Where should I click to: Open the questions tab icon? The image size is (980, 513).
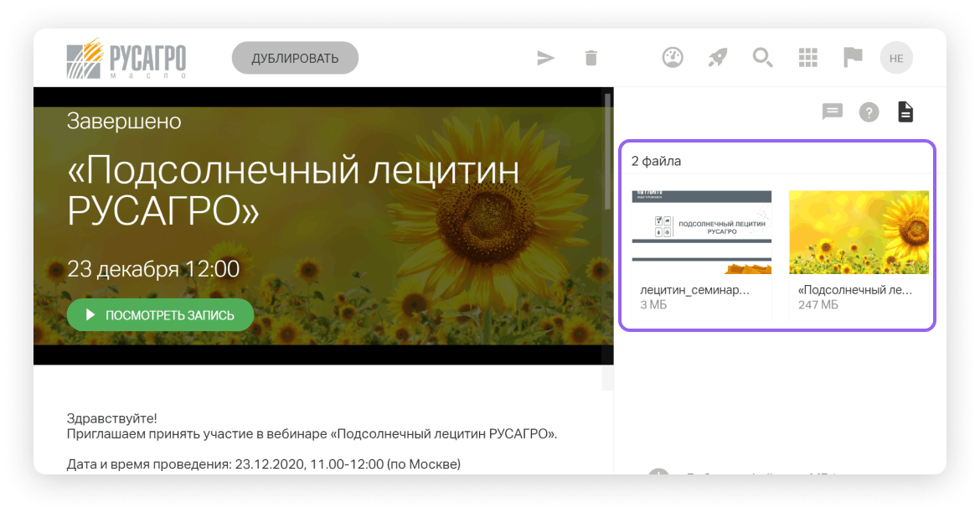pyautogui.click(x=869, y=112)
